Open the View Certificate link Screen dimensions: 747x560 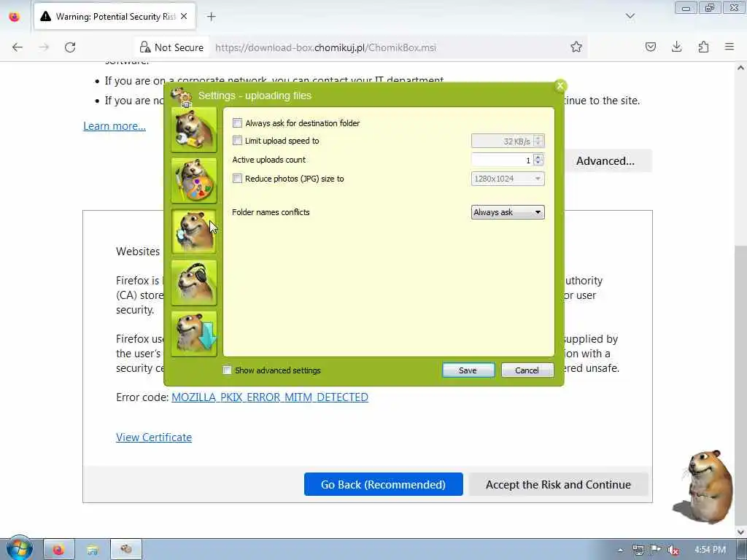154,437
